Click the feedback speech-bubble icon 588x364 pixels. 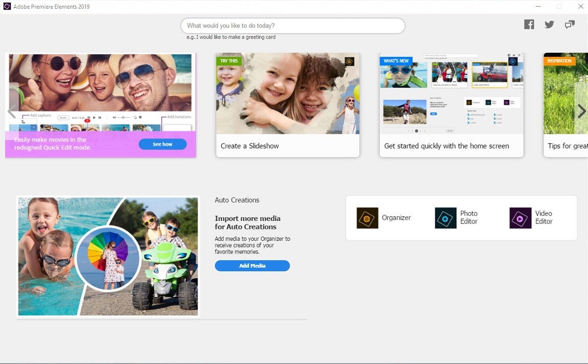point(569,24)
